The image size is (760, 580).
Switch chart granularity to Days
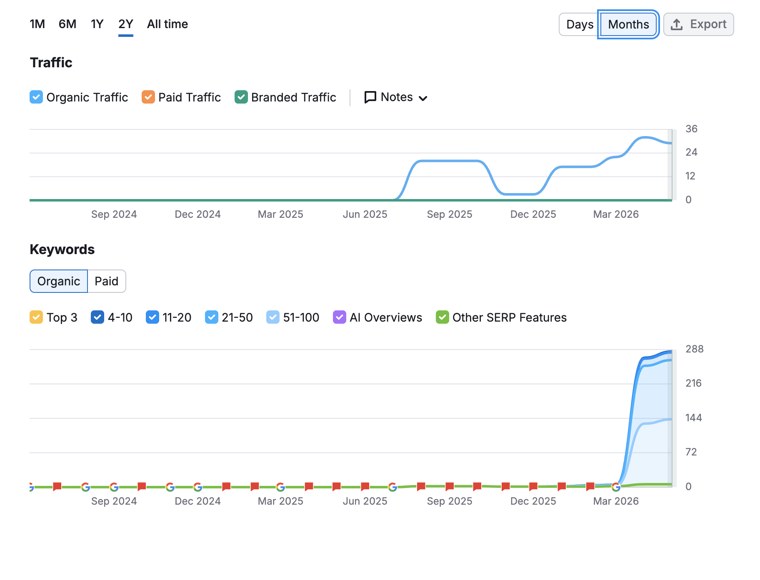(x=579, y=24)
